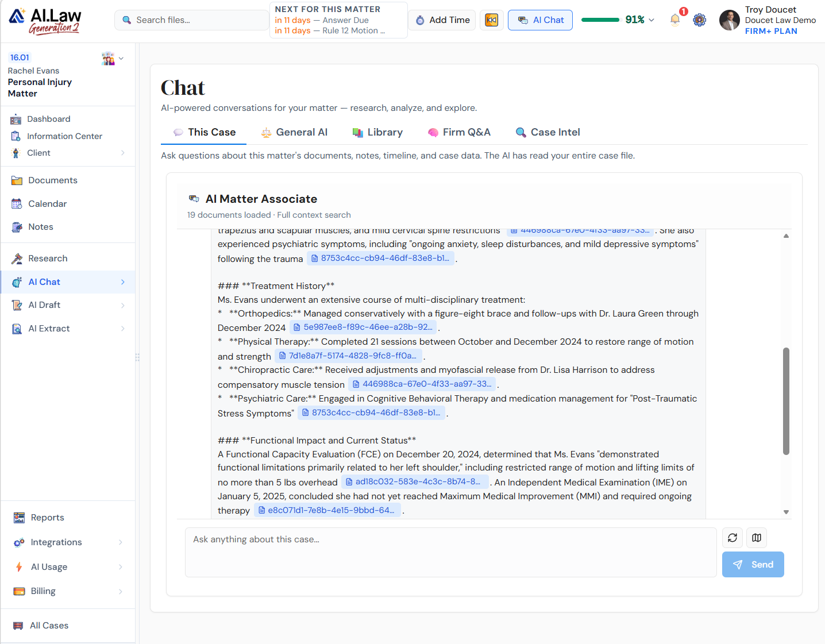Click the refresh conversation icon

tap(733, 538)
